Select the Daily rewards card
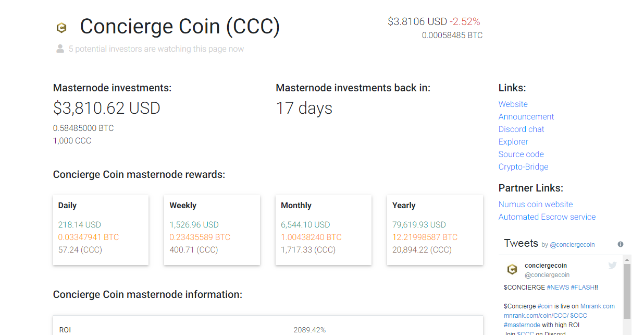Screen dimensions: 644x335 click(x=101, y=230)
